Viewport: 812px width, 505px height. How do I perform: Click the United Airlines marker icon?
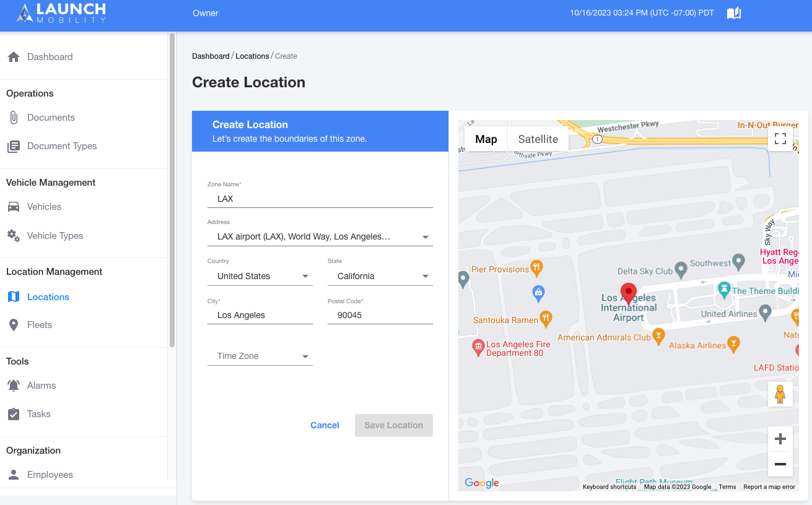pos(765,312)
